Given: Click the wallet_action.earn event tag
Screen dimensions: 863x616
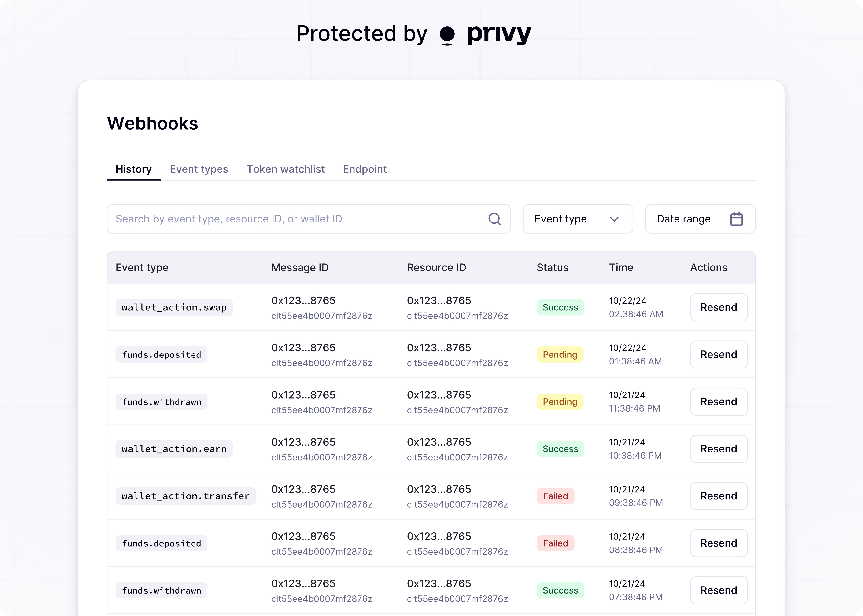Looking at the screenshot, I should click(x=174, y=449).
